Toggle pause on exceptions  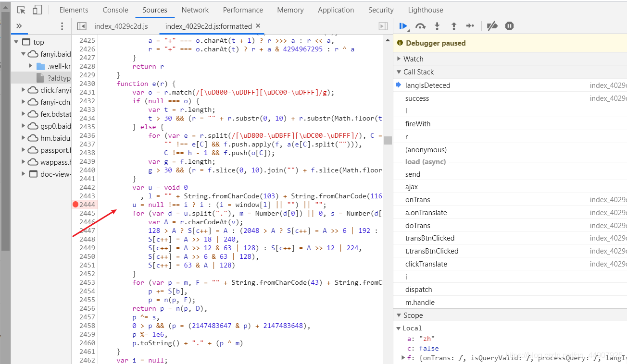[x=510, y=26]
